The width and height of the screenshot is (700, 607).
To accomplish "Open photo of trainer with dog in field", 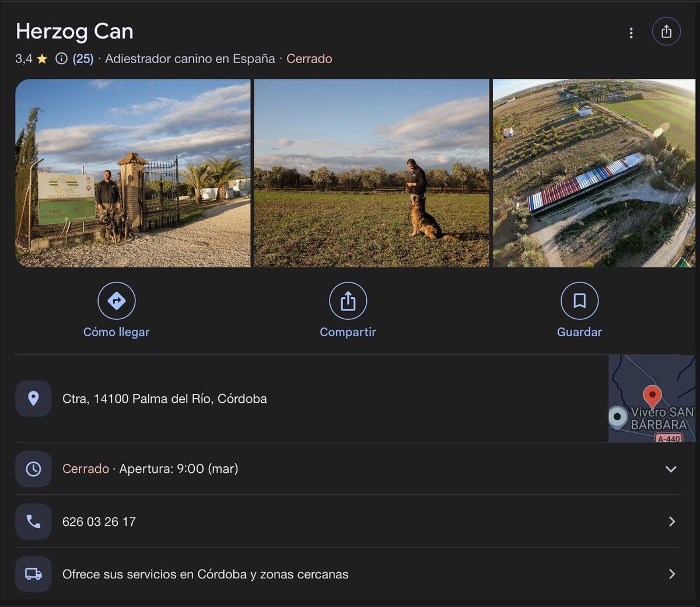I will [372, 173].
